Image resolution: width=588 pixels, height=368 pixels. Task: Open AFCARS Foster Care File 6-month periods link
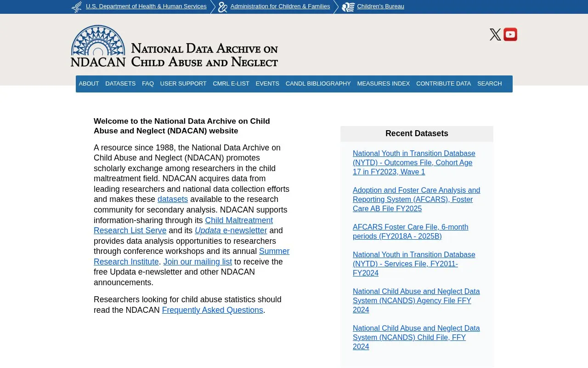tap(410, 231)
